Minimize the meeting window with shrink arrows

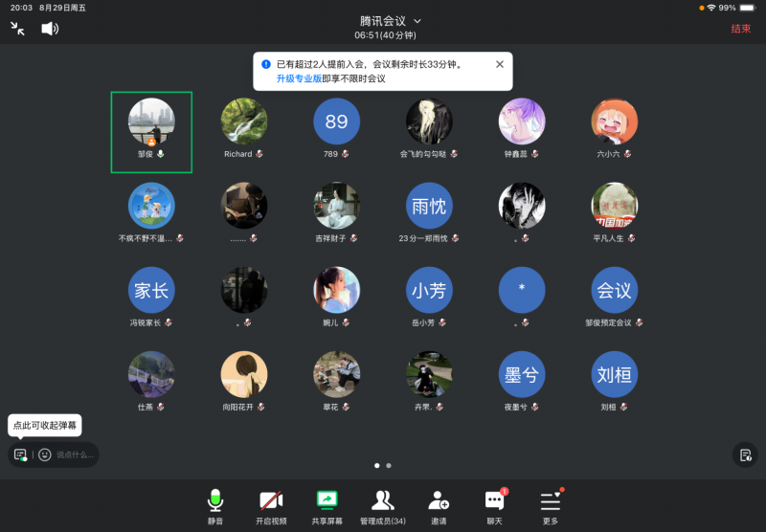coord(17,29)
